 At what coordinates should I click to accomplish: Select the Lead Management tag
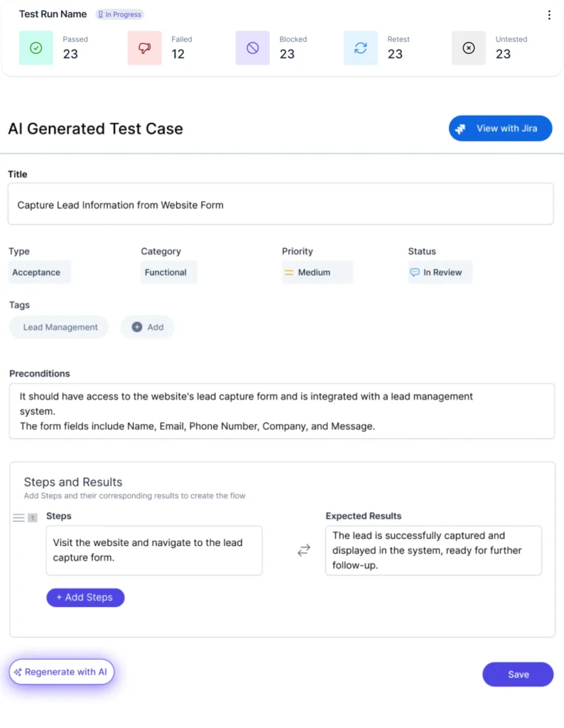(60, 327)
